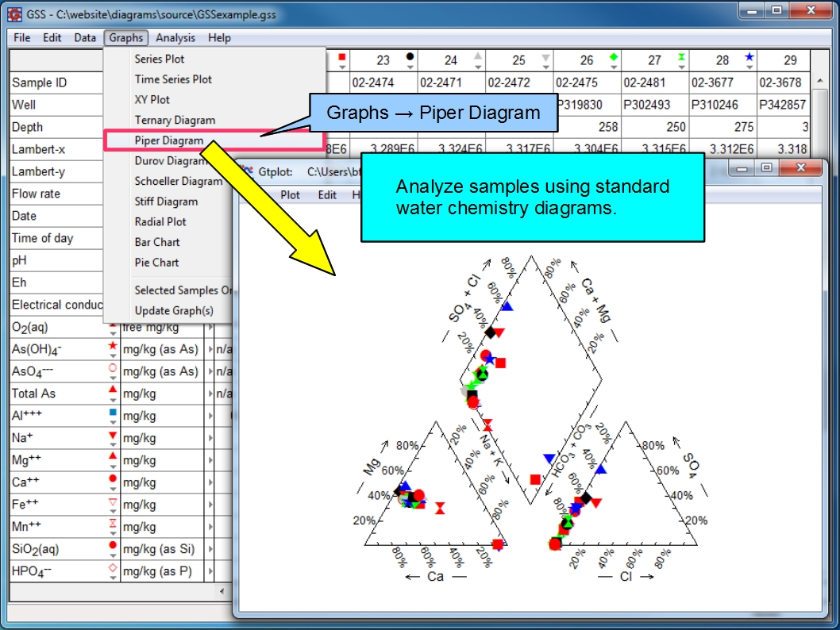Screen dimensions: 840x630
Task: Click the GSS horizontal scrollbar left arrow
Action: tap(222, 591)
